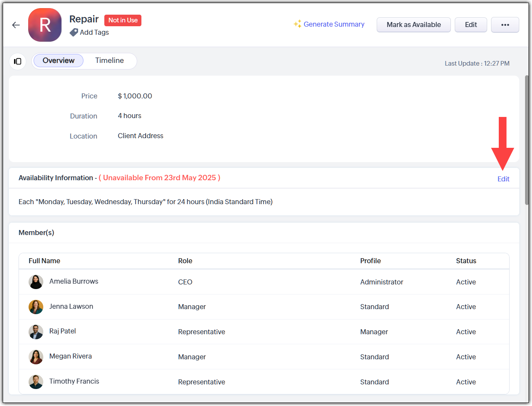The height and width of the screenshot is (406, 532).
Task: Click the Client Address location value
Action: [x=141, y=136]
